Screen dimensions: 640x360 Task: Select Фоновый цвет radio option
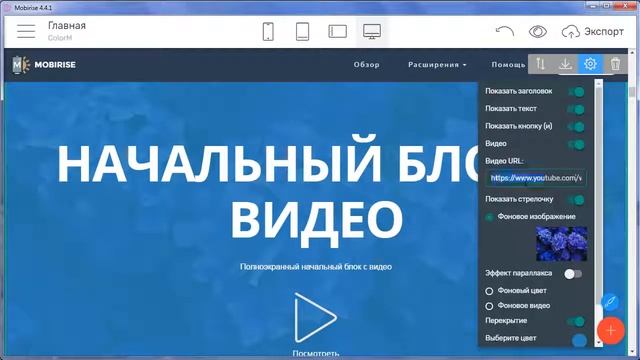489,291
